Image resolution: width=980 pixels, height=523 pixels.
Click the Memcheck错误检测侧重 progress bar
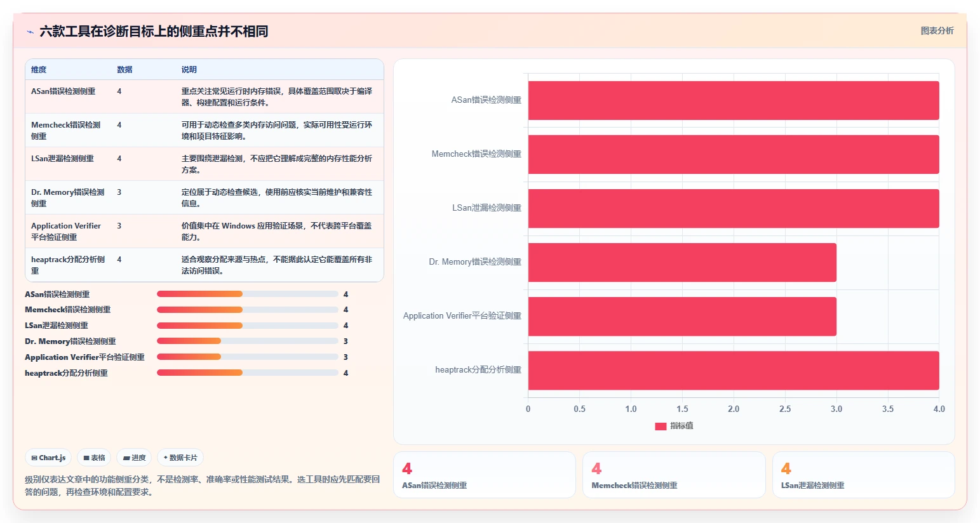(248, 310)
